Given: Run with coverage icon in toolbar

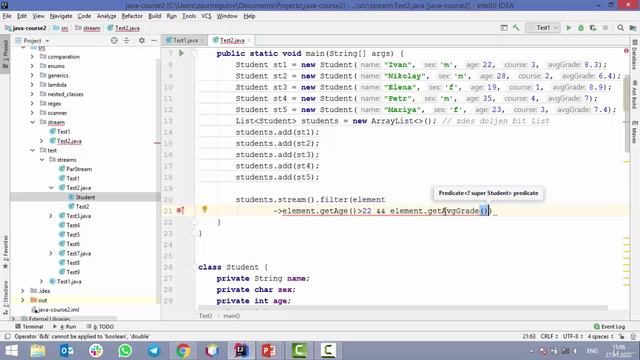Looking at the screenshot, I should pyautogui.click(x=593, y=28).
